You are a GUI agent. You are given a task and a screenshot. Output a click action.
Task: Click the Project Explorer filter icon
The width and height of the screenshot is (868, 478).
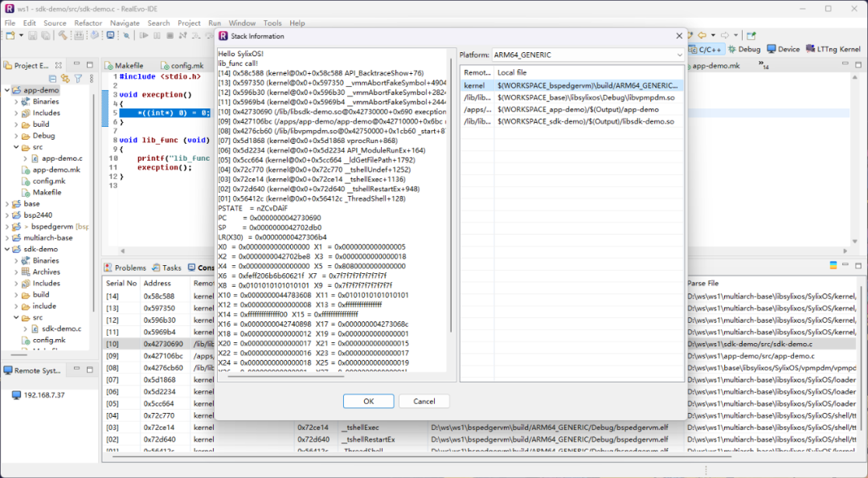pos(78,79)
